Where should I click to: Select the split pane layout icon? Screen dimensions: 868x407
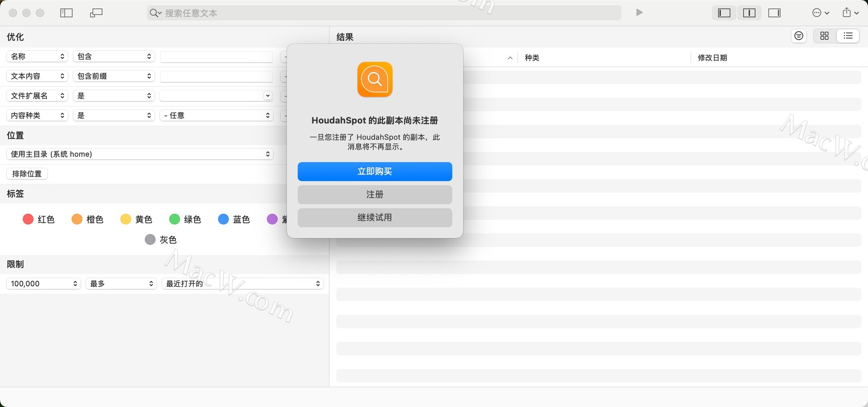749,13
